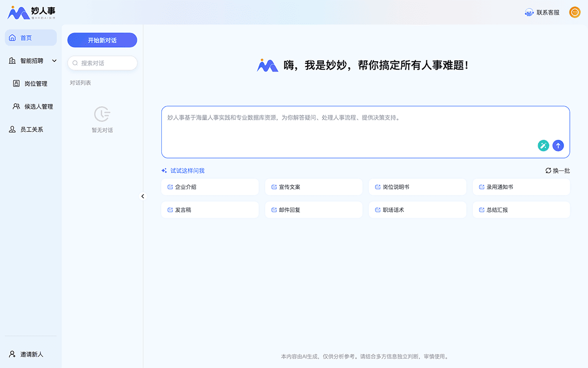588x368 pixels.
Task: Open the 企业介绍 suggestion card
Action: click(x=210, y=186)
